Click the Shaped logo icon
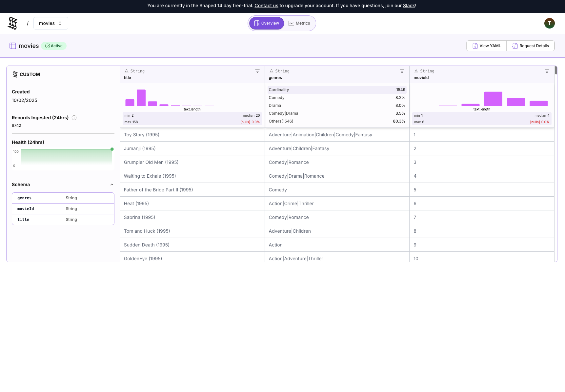 [x=13, y=23]
